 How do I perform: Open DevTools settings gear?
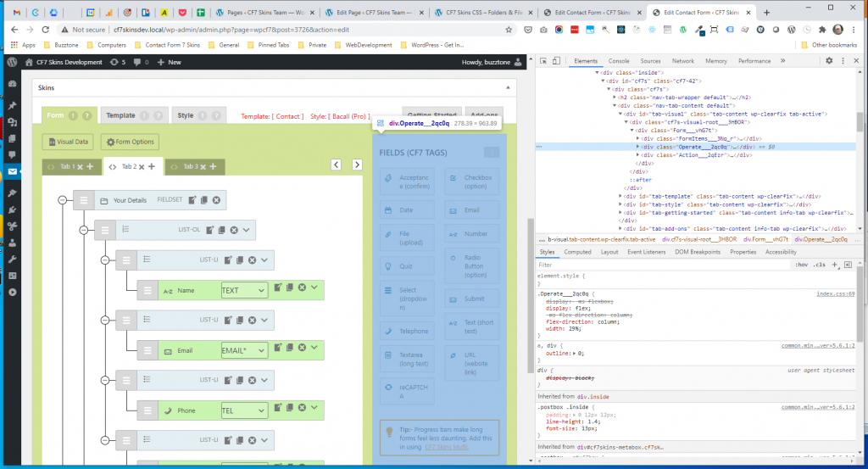tap(829, 61)
